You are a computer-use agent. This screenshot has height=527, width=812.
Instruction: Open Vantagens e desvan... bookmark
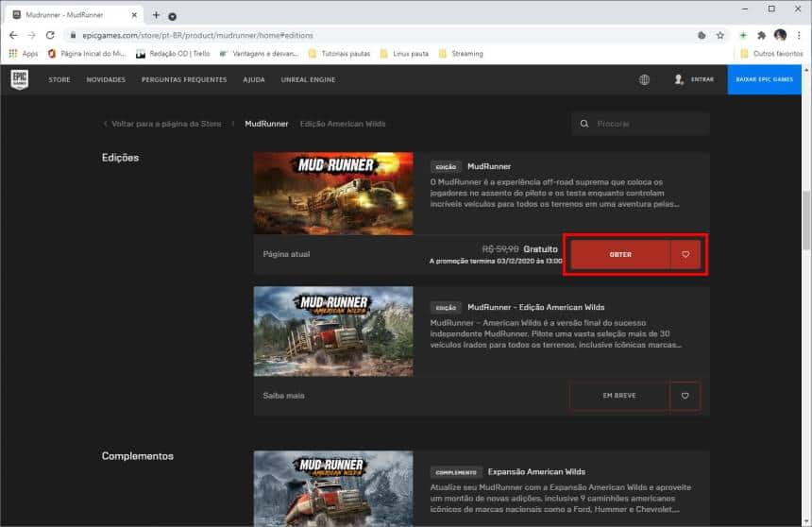(259, 54)
